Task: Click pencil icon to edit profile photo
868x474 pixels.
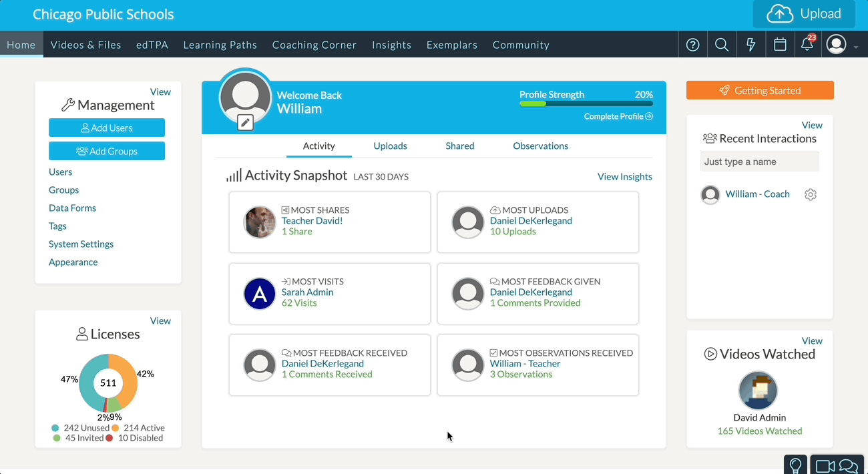Action: [245, 122]
